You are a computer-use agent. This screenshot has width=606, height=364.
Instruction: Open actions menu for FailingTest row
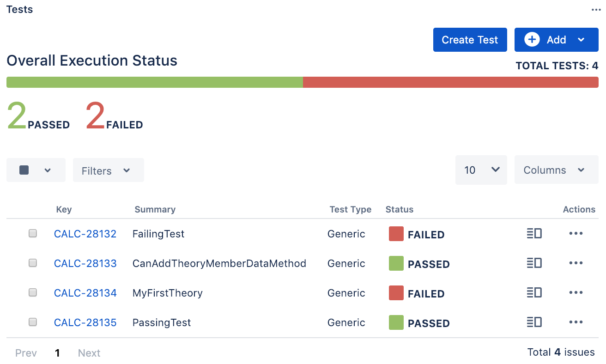point(576,234)
